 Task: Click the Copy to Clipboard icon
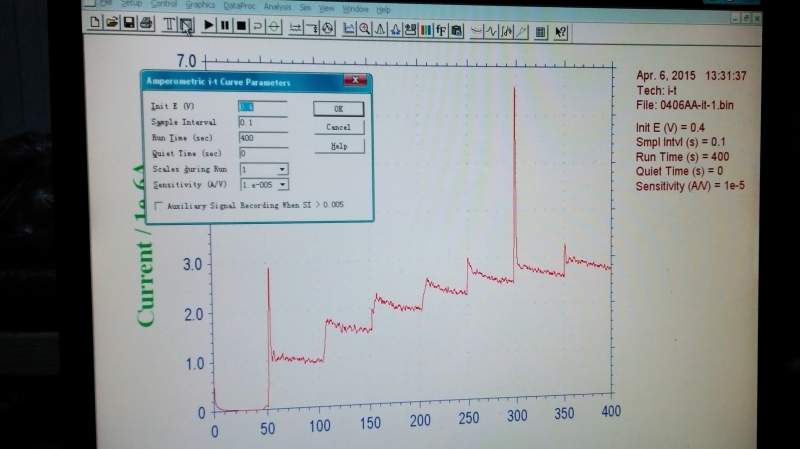point(457,31)
